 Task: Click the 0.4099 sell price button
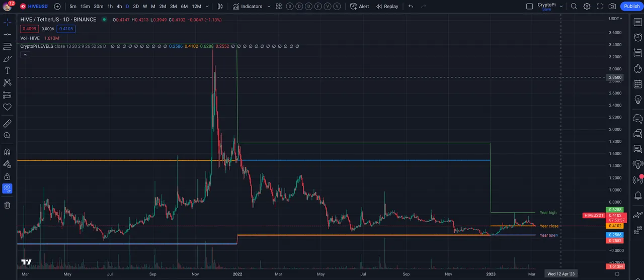(x=29, y=29)
